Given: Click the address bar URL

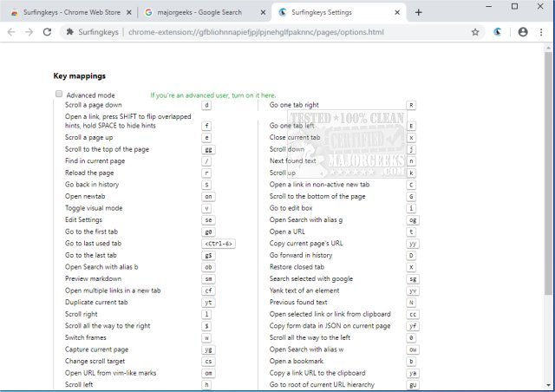Looking at the screenshot, I should 260,31.
